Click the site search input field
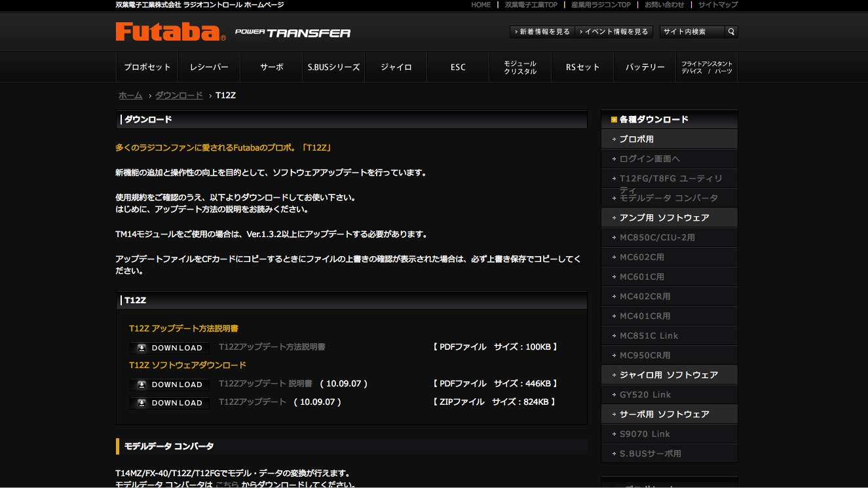Image resolution: width=868 pixels, height=488 pixels. (692, 31)
